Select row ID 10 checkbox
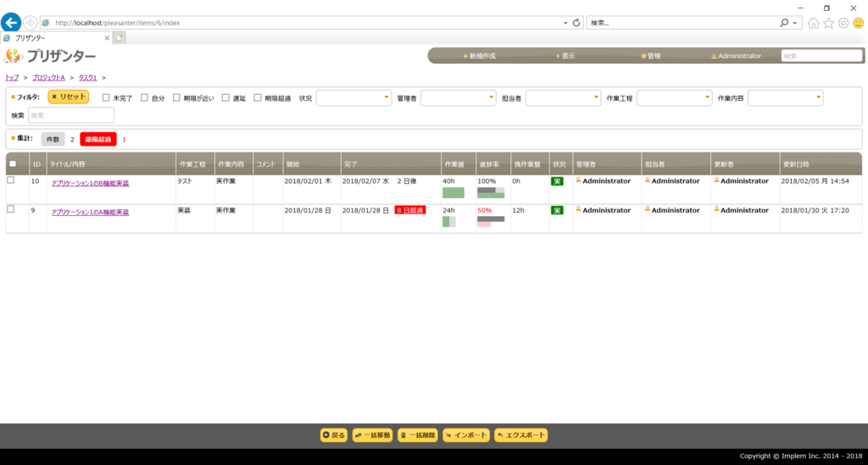Image resolution: width=868 pixels, height=465 pixels. 10,180
